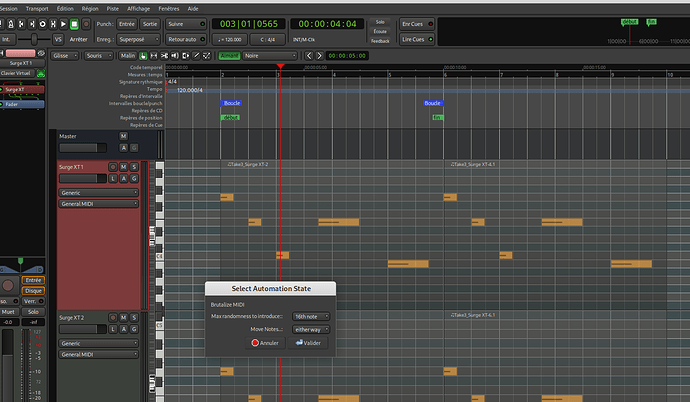Screen dimensions: 690x402
Task: Click the blue Boucle loop start marker
Action: (231, 103)
